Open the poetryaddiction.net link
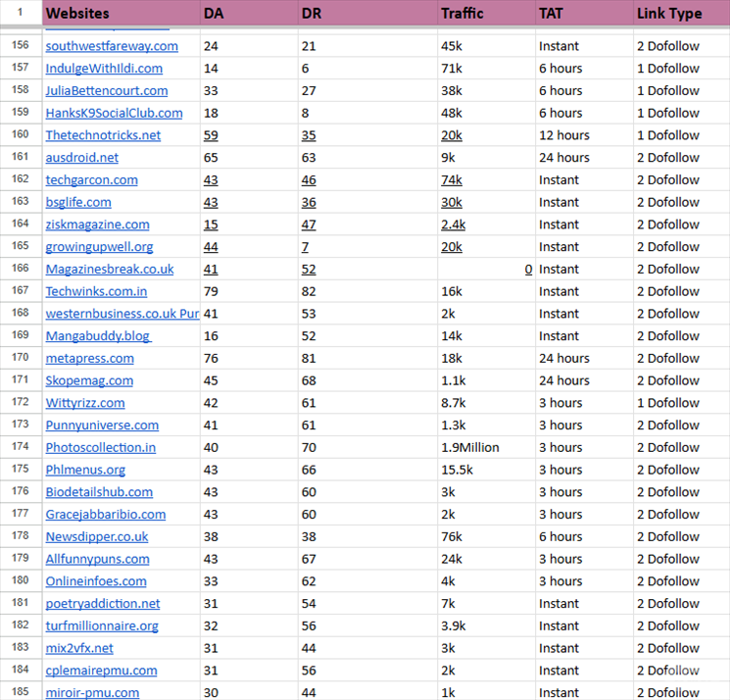The image size is (730, 700). [x=103, y=604]
